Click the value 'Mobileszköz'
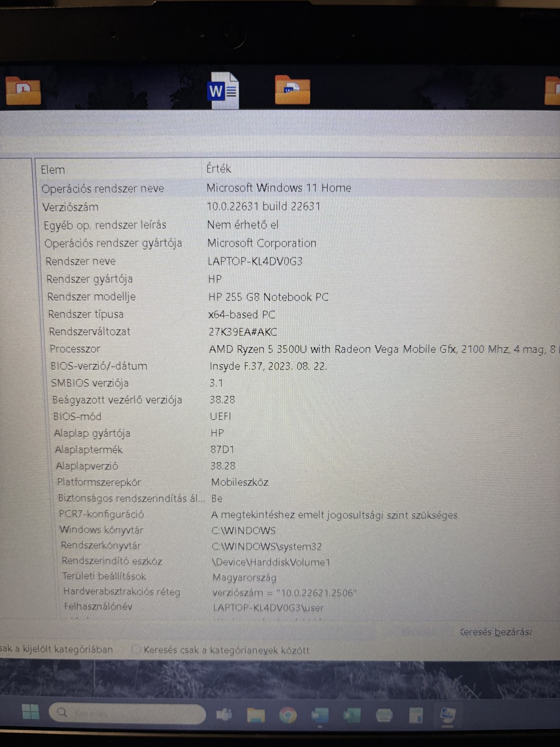The width and height of the screenshot is (560, 747). point(240,482)
